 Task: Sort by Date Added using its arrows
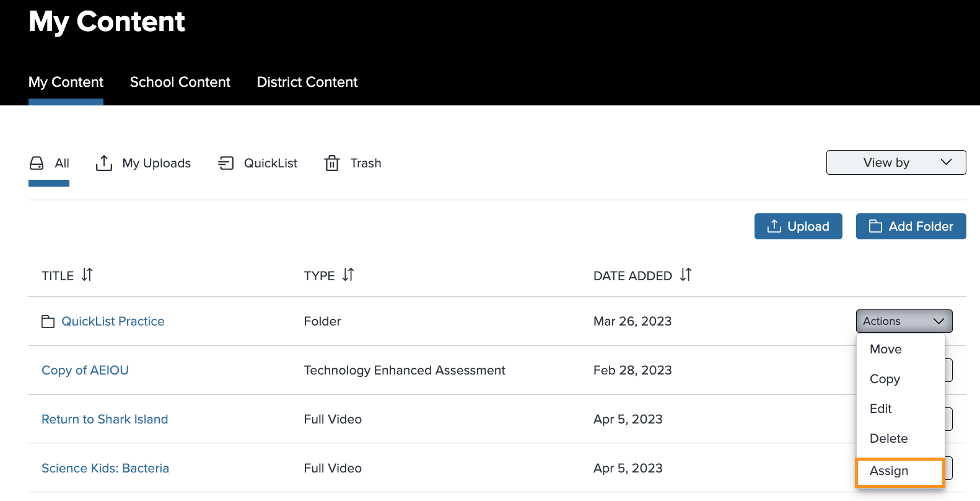[x=686, y=275]
